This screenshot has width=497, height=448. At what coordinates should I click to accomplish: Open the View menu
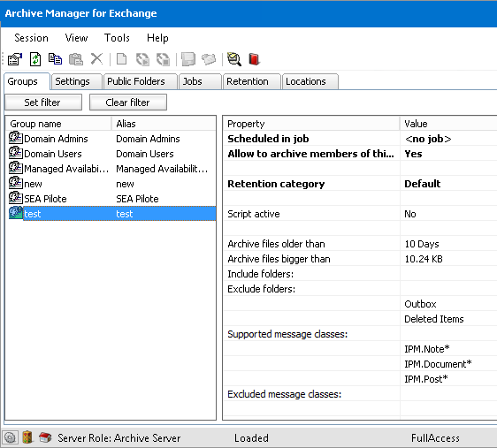(x=76, y=38)
